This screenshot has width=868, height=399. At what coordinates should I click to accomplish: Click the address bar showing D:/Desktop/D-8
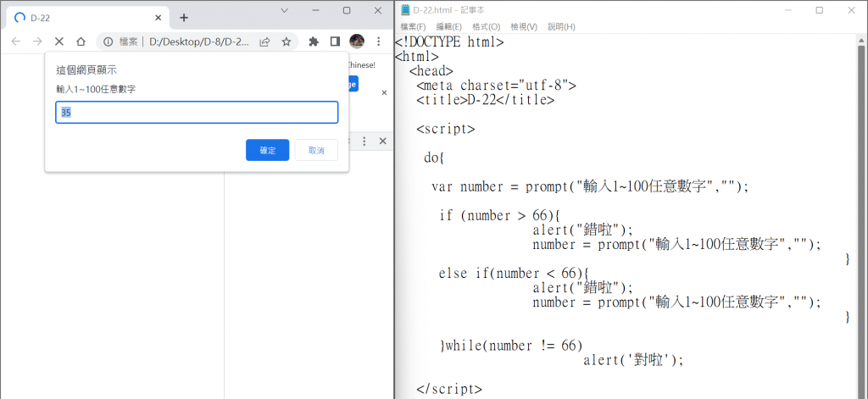point(198,42)
